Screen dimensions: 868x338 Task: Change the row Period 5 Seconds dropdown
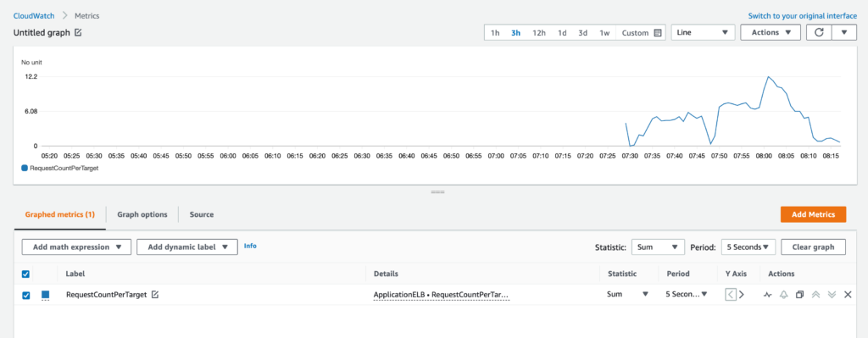[687, 295]
